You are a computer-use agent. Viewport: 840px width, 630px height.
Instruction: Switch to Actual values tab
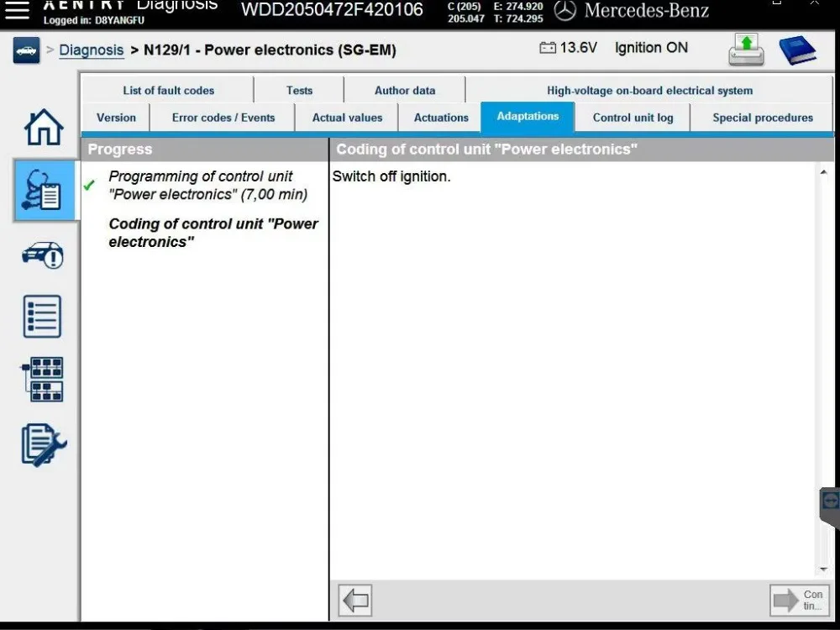tap(347, 118)
